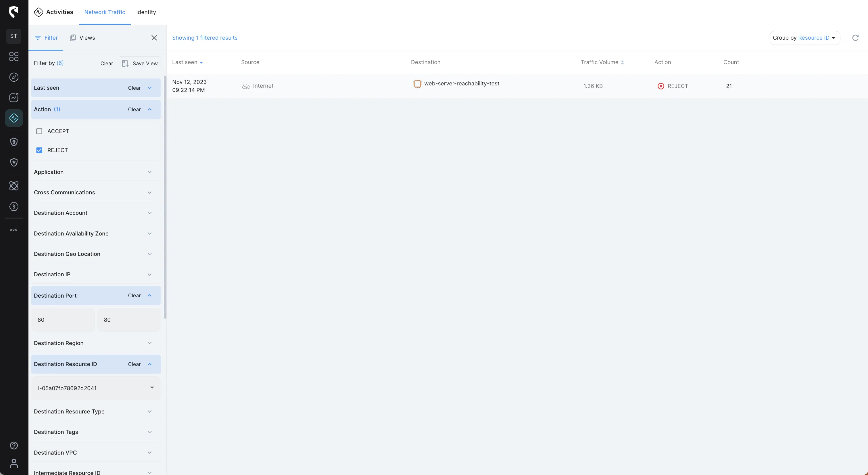Open the more options ellipsis in sidebar
Viewport: 868px width, 475px height.
coord(14,230)
